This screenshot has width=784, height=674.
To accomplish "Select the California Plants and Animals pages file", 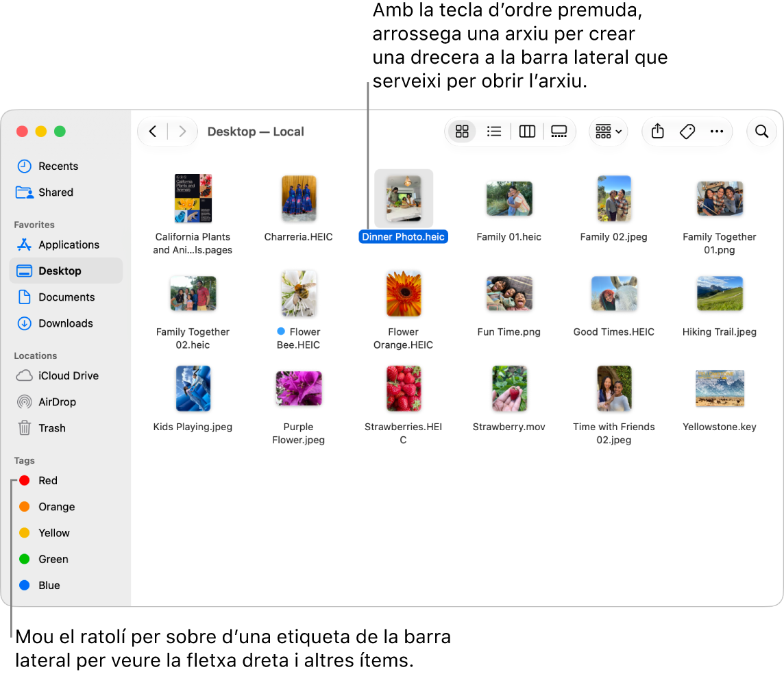I will pos(193,199).
